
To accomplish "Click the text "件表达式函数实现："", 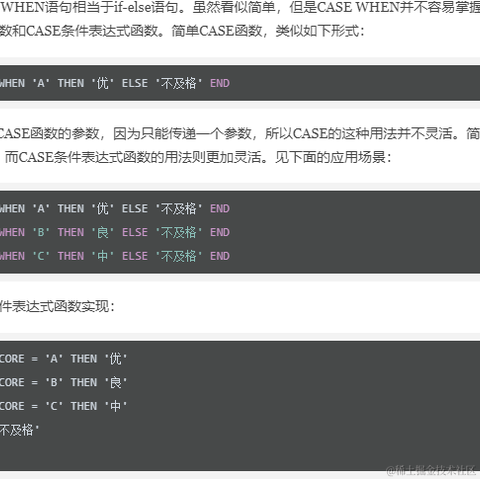I will (57, 306).
